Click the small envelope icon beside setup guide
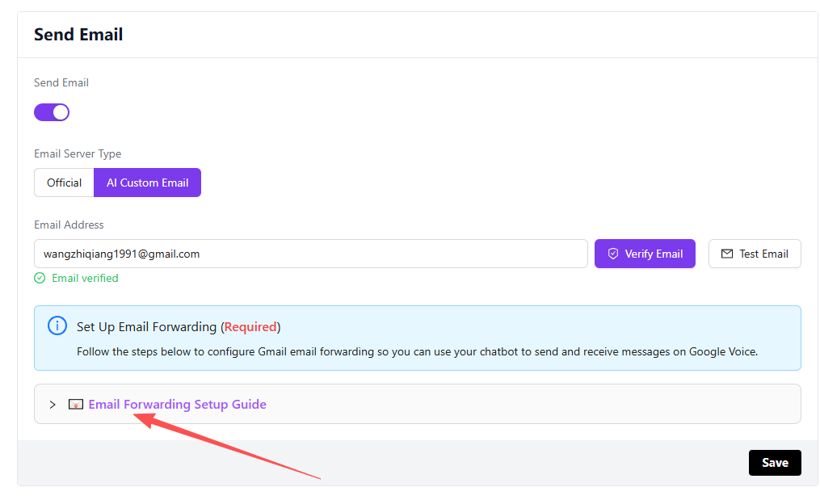Image resolution: width=820 pixels, height=504 pixels. click(x=76, y=405)
